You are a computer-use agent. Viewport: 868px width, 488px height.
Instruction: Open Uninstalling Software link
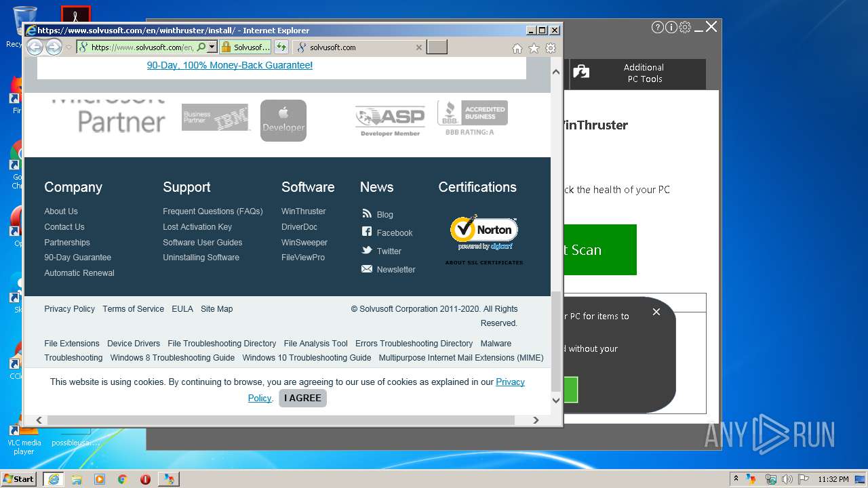[201, 258]
